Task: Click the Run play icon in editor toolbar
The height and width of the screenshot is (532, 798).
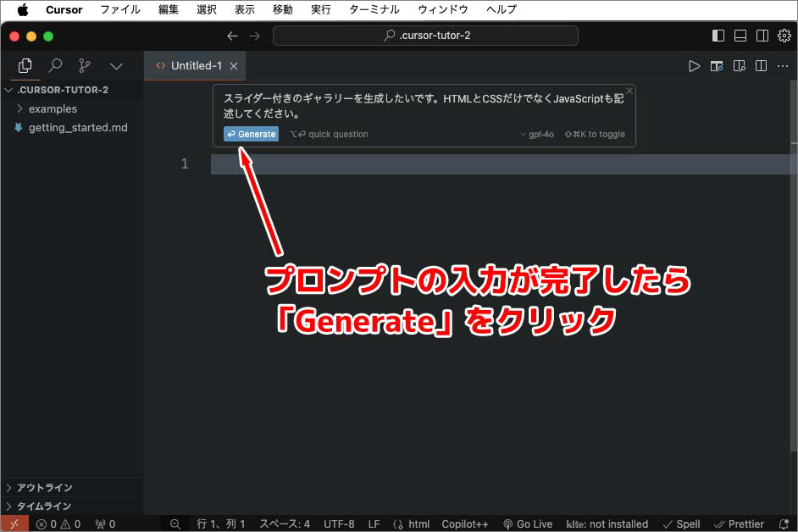Action: pyautogui.click(x=694, y=65)
